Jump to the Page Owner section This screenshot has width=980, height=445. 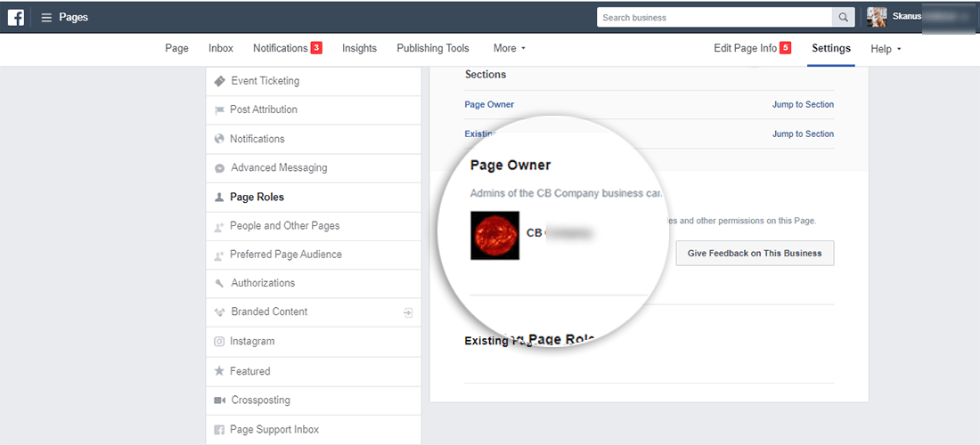pyautogui.click(x=803, y=105)
